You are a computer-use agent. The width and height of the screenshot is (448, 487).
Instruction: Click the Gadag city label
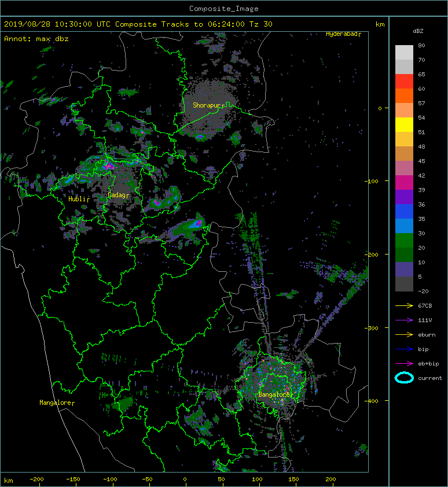(118, 195)
